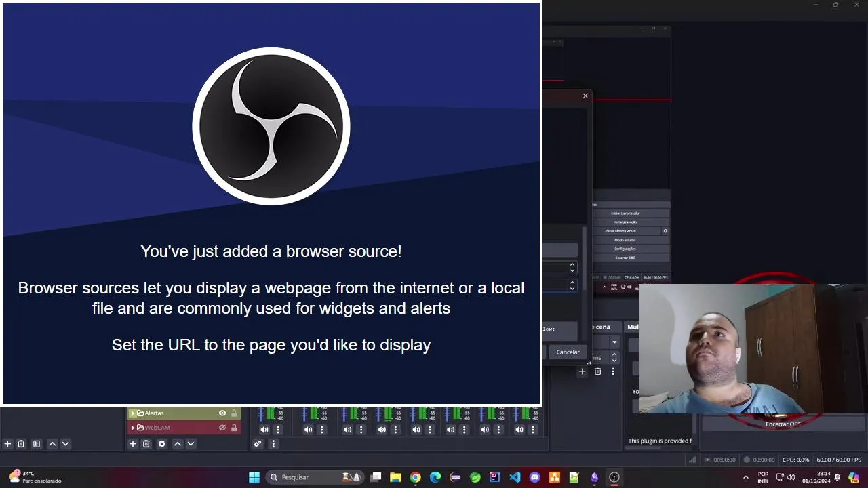This screenshot has height=488, width=868.
Task: Open options menu of leftmost mixer channel
Action: pos(278,430)
